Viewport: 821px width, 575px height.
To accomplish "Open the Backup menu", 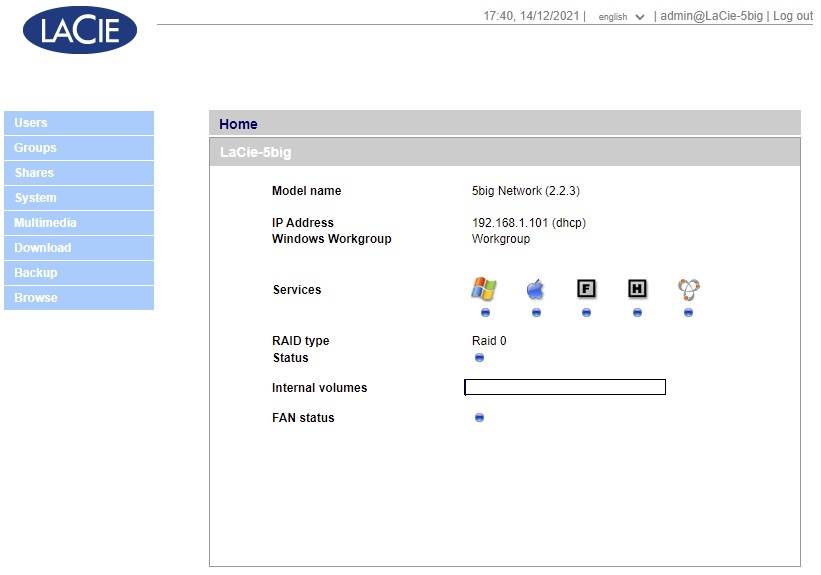I will click(x=79, y=273).
